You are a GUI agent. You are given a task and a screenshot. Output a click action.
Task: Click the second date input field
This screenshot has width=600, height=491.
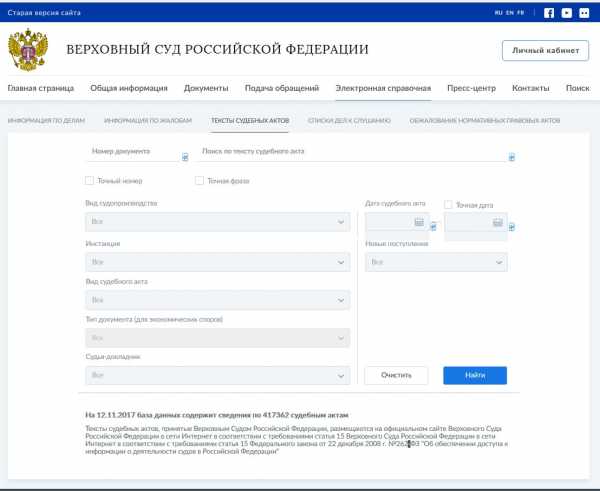476,222
